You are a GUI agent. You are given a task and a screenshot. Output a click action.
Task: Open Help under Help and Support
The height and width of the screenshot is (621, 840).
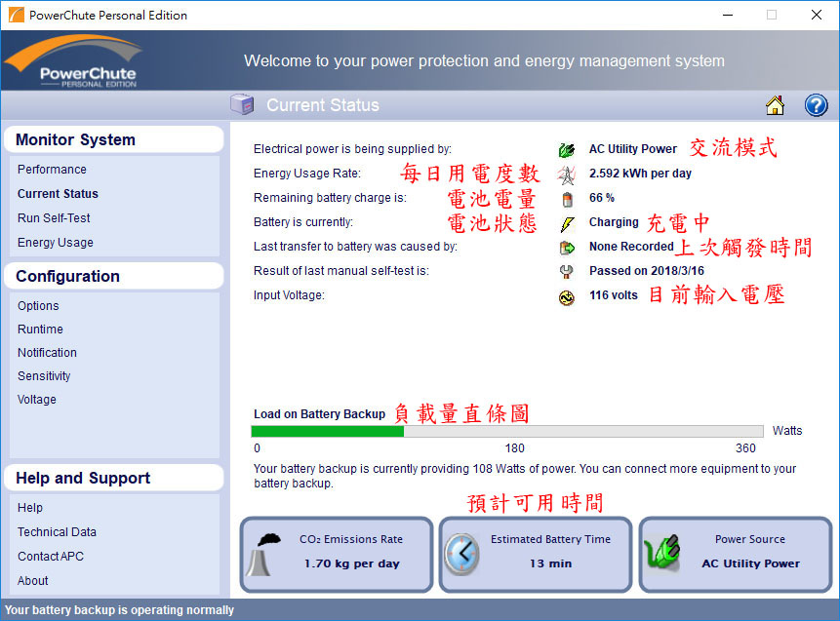click(x=30, y=508)
